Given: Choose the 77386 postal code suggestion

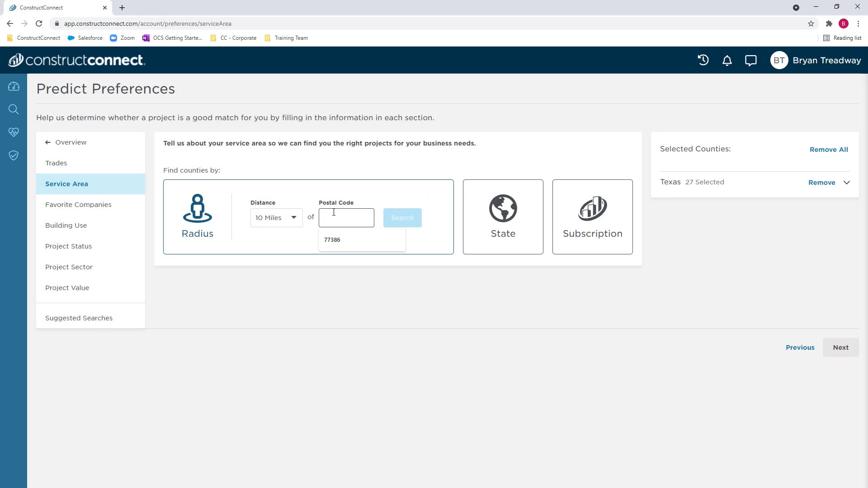Looking at the screenshot, I should 332,240.
